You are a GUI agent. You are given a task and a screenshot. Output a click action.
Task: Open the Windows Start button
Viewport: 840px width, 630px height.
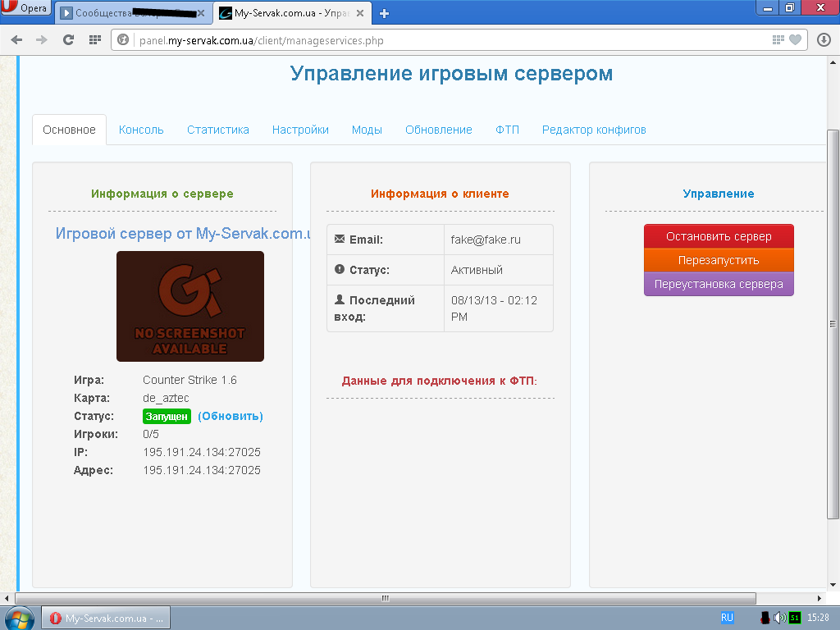click(x=20, y=619)
